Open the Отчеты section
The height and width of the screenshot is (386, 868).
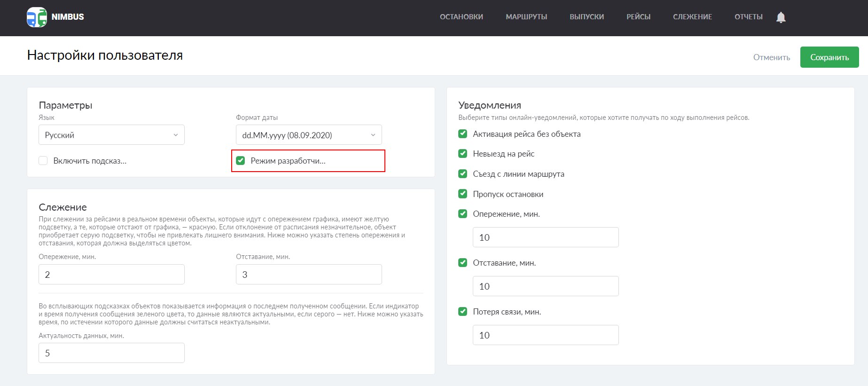tap(748, 17)
